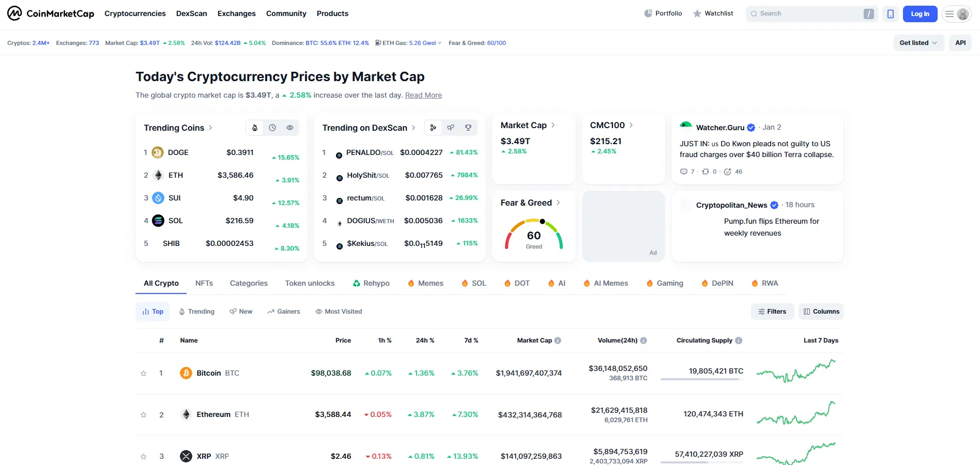Select the clock icon in Trending Coins
This screenshot has width=980, height=465.
[272, 128]
